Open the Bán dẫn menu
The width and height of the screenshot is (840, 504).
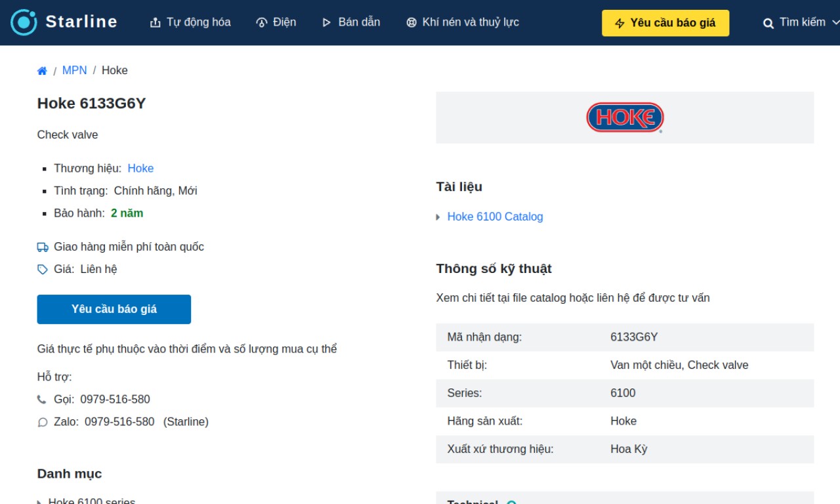tap(351, 22)
